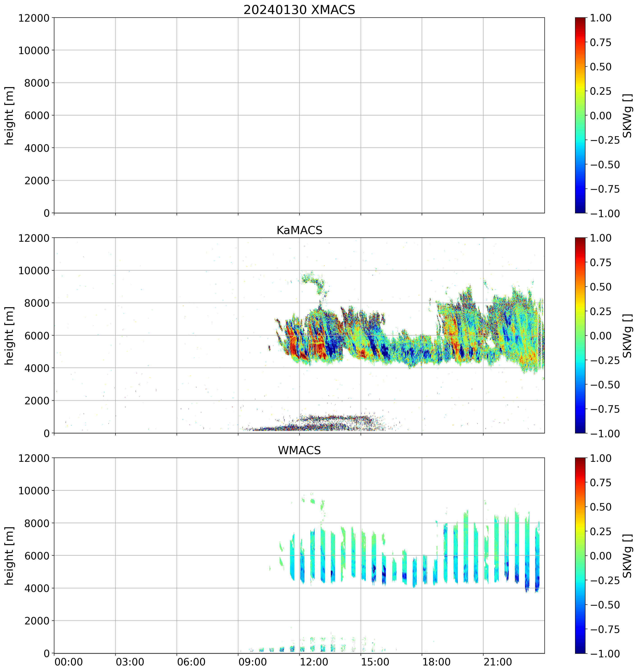Click the 20240130 XMACS plot title
This screenshot has width=638, height=672.
[299, 10]
